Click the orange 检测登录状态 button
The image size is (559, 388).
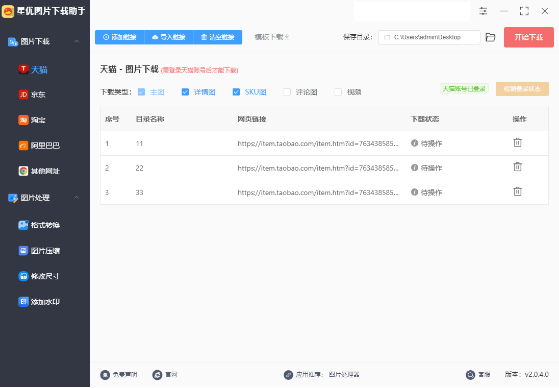coord(522,89)
